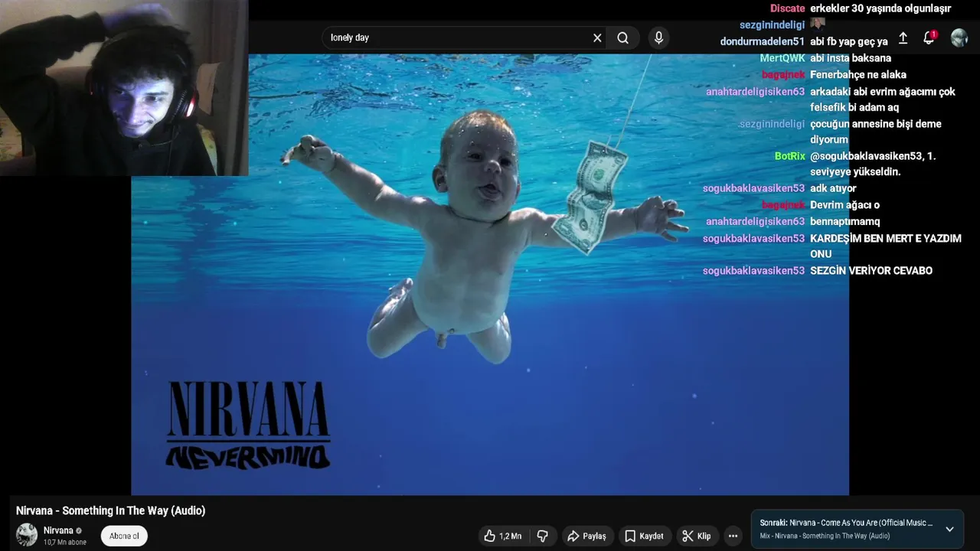Subscribe with the Abone ol button
980x551 pixels.
tap(124, 536)
